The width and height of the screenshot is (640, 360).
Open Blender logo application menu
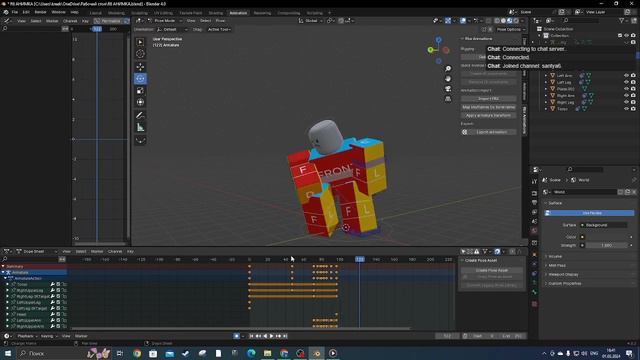[x=6, y=12]
